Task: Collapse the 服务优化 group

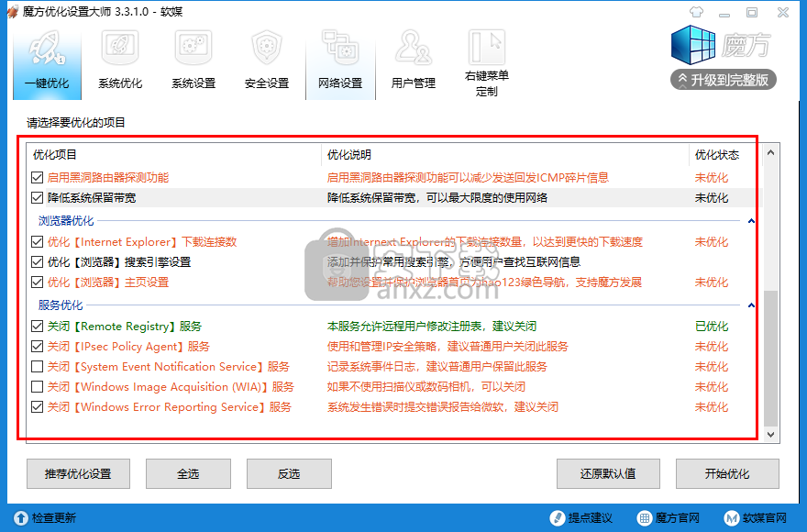Action: click(751, 305)
